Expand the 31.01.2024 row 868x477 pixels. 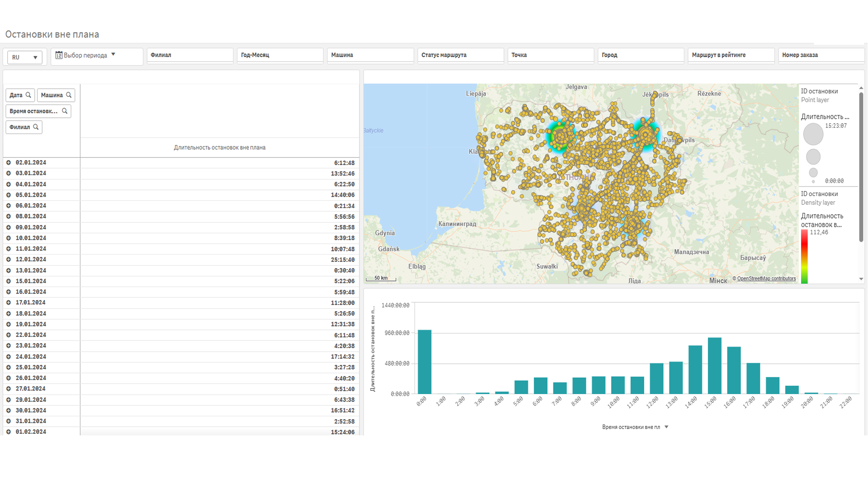[x=8, y=421]
